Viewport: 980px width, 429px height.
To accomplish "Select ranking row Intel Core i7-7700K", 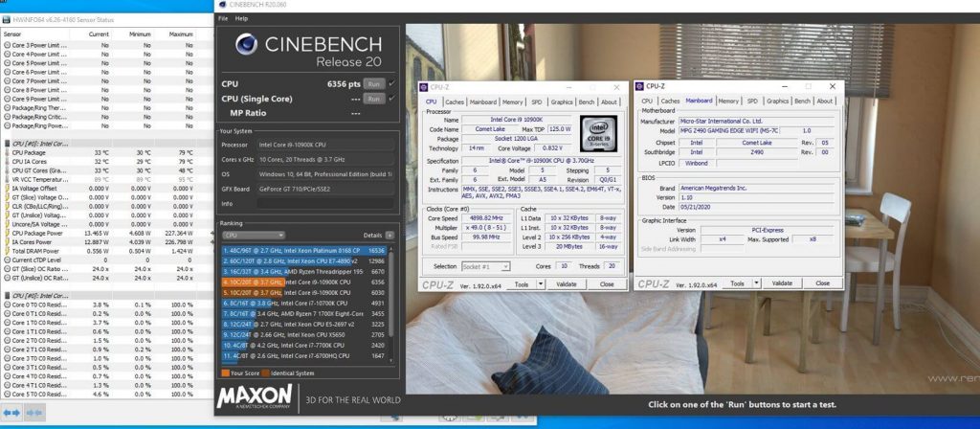I will click(304, 345).
